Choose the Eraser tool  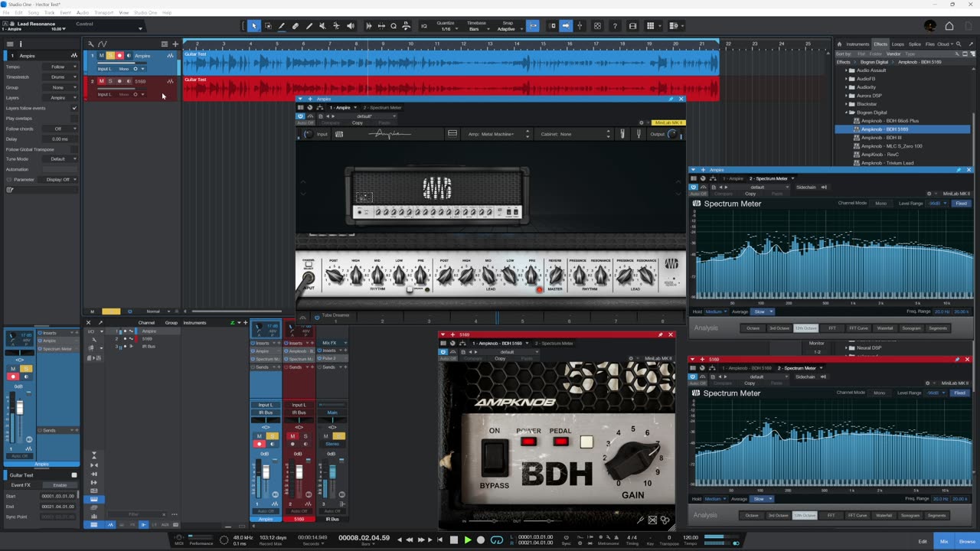(x=296, y=26)
